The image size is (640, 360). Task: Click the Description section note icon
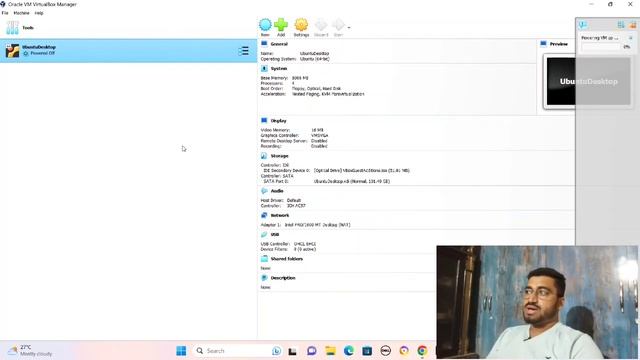pyautogui.click(x=264, y=278)
